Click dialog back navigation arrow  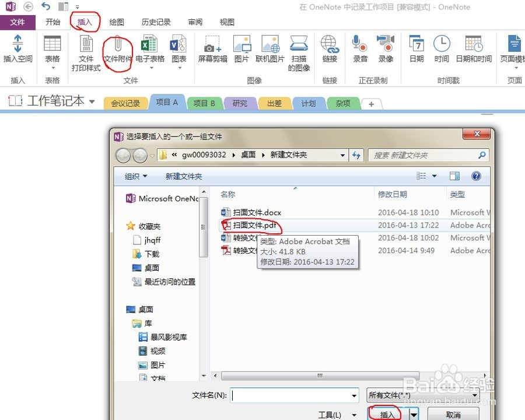click(123, 155)
